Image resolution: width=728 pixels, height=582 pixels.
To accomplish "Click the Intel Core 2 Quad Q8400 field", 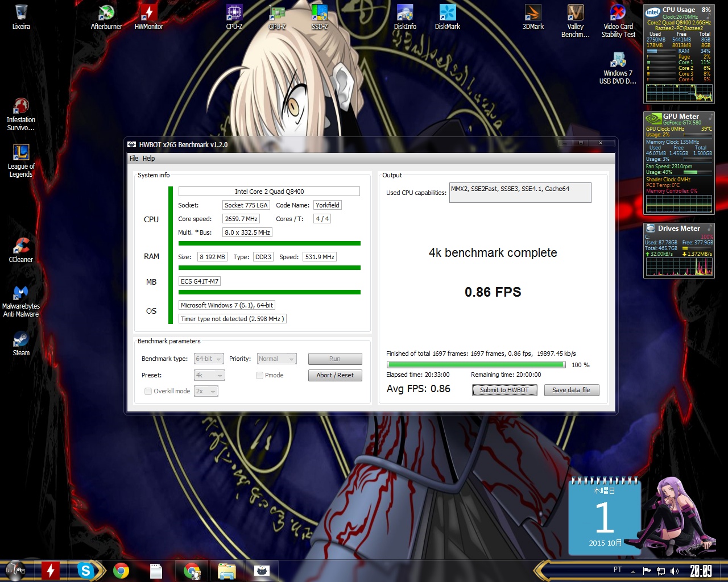I will 269,192.
